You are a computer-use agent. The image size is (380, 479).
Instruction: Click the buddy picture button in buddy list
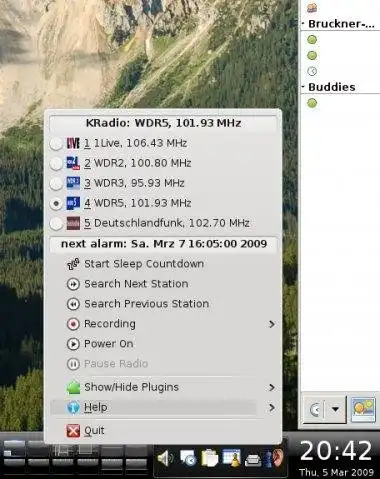(x=363, y=409)
